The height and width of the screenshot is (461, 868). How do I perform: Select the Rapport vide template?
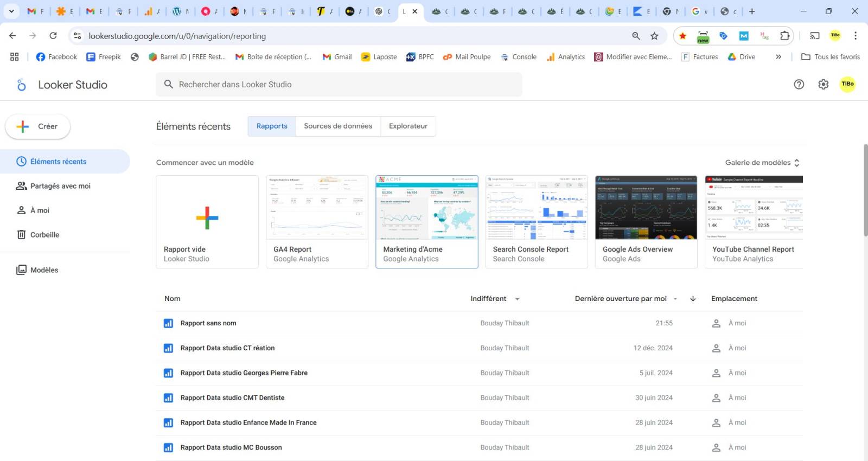[x=207, y=222]
